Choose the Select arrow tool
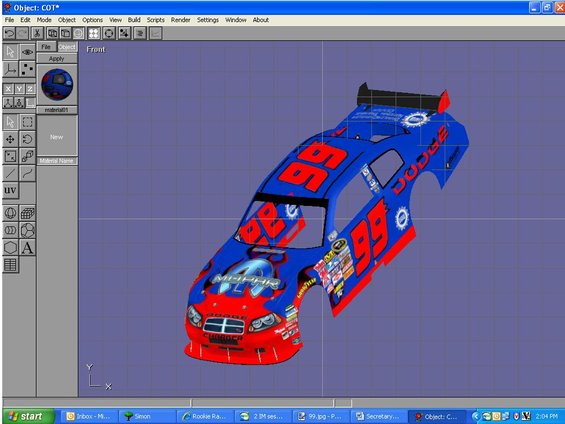The image size is (565, 424). [10, 122]
